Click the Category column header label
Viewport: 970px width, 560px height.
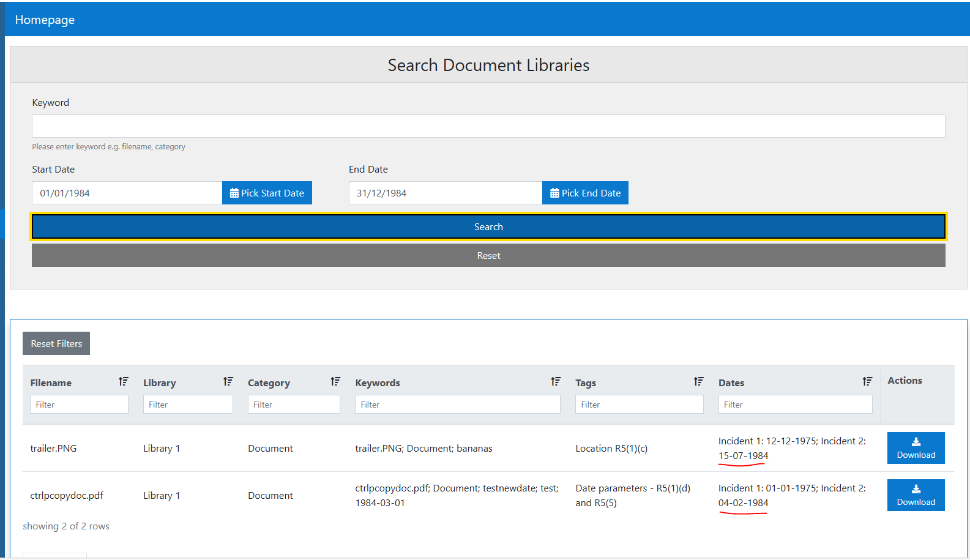[269, 383]
